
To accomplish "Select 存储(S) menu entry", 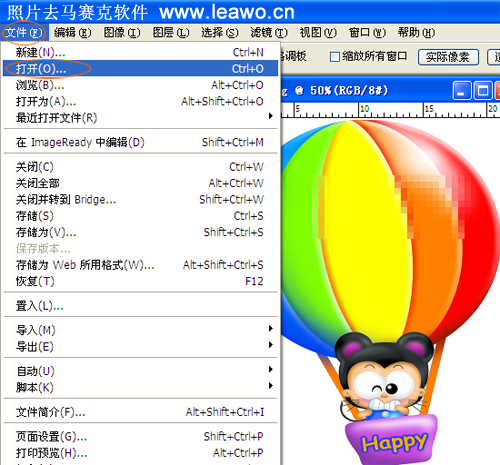I will point(140,216).
